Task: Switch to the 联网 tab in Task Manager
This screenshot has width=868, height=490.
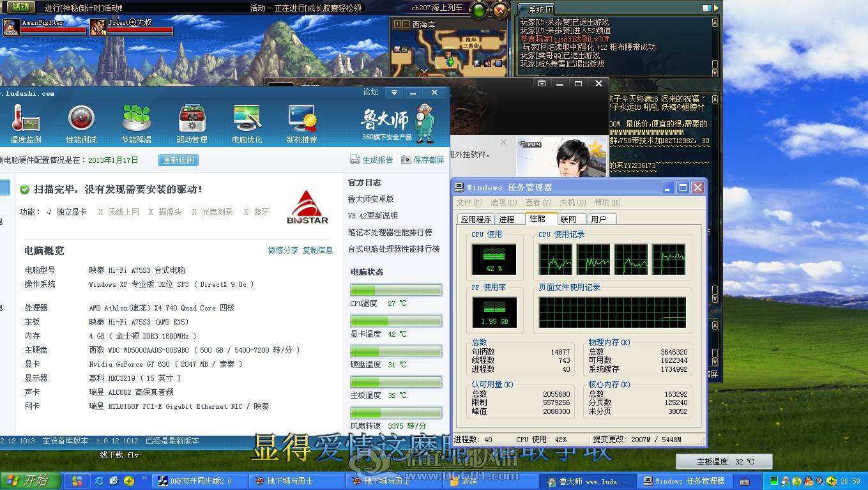Action: pyautogui.click(x=568, y=219)
